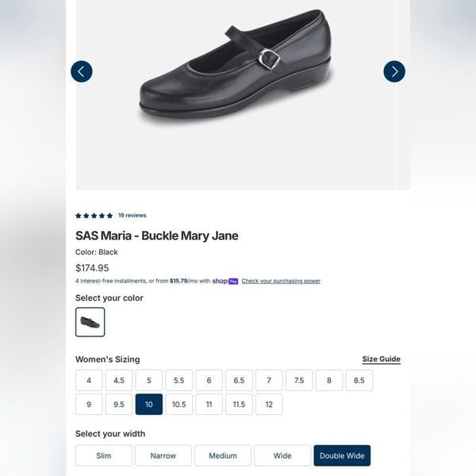Select the Medium width
Viewport: 476px width, 476px height.
223,455
